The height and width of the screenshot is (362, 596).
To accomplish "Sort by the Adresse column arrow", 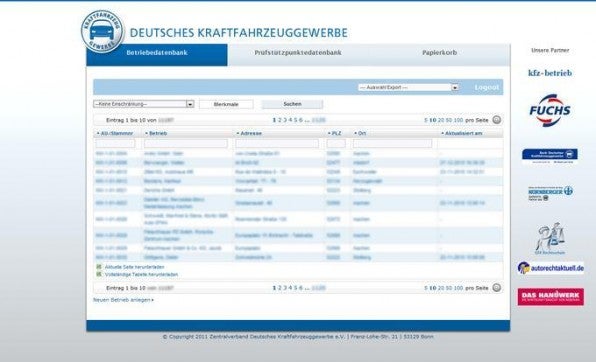I will (x=238, y=133).
